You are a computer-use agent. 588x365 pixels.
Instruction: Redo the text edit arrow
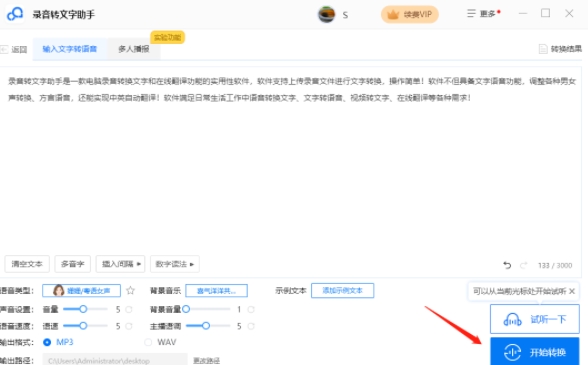pyautogui.click(x=524, y=265)
